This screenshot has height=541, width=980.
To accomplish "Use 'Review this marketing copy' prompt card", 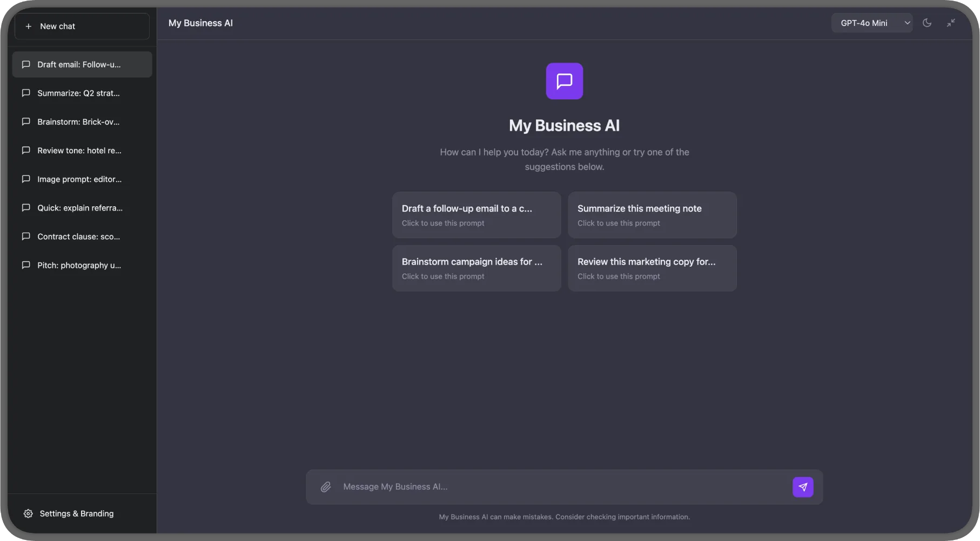I will coord(652,268).
